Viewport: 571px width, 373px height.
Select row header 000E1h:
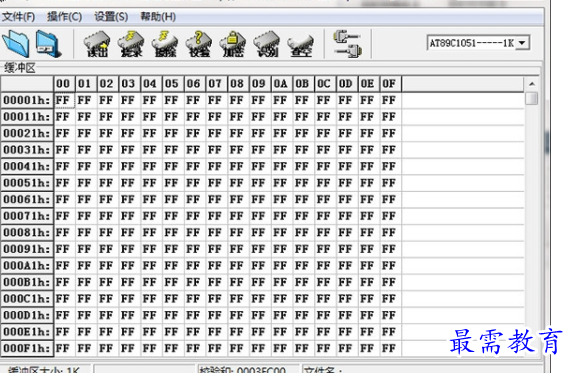pyautogui.click(x=27, y=332)
